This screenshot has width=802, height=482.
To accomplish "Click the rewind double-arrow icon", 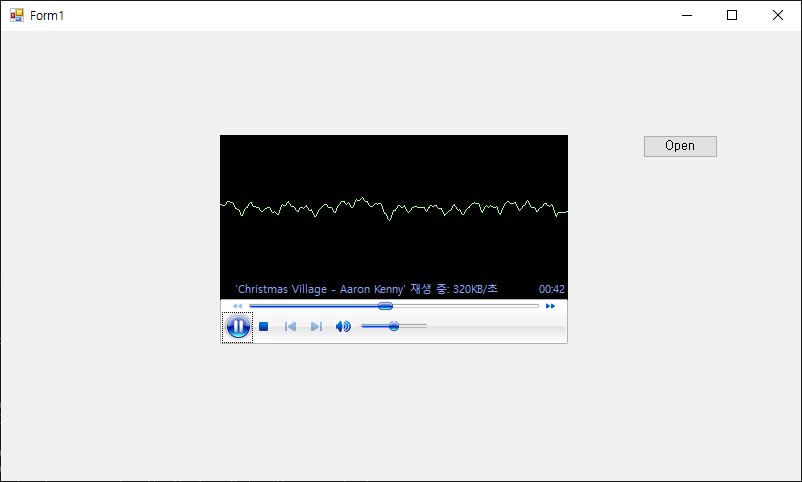I will click(x=237, y=306).
